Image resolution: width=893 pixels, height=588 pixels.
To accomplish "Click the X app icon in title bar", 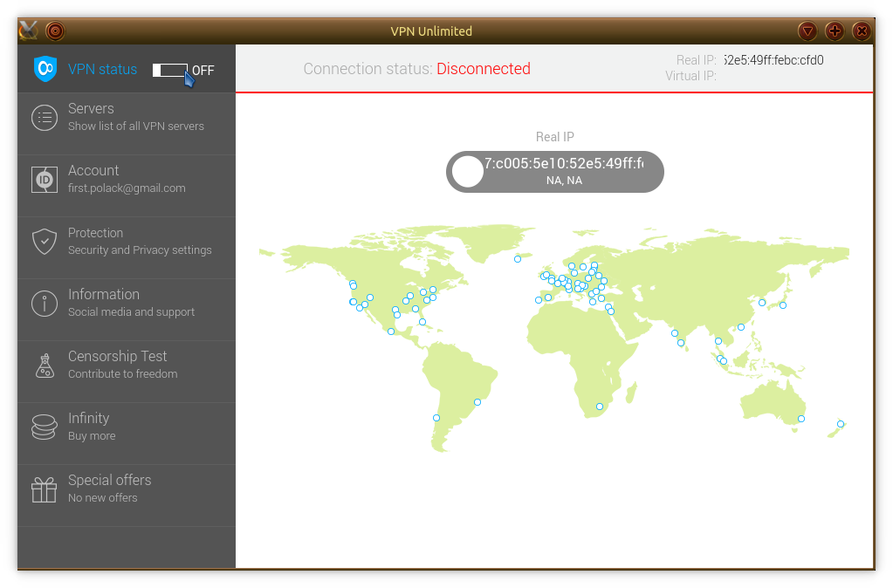I will (29, 31).
